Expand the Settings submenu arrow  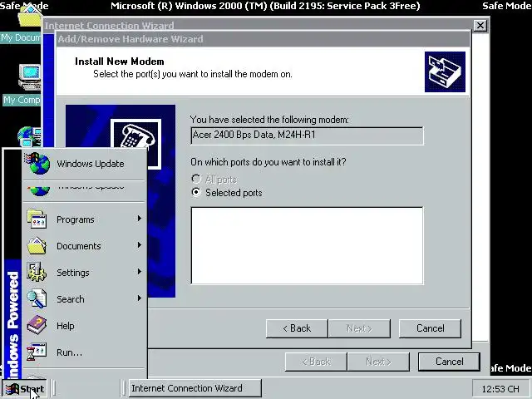(x=140, y=272)
